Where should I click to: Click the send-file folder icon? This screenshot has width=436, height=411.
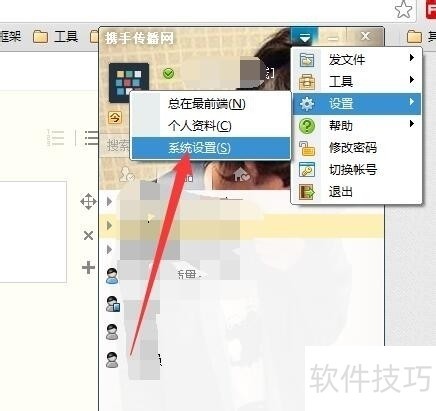click(x=307, y=60)
